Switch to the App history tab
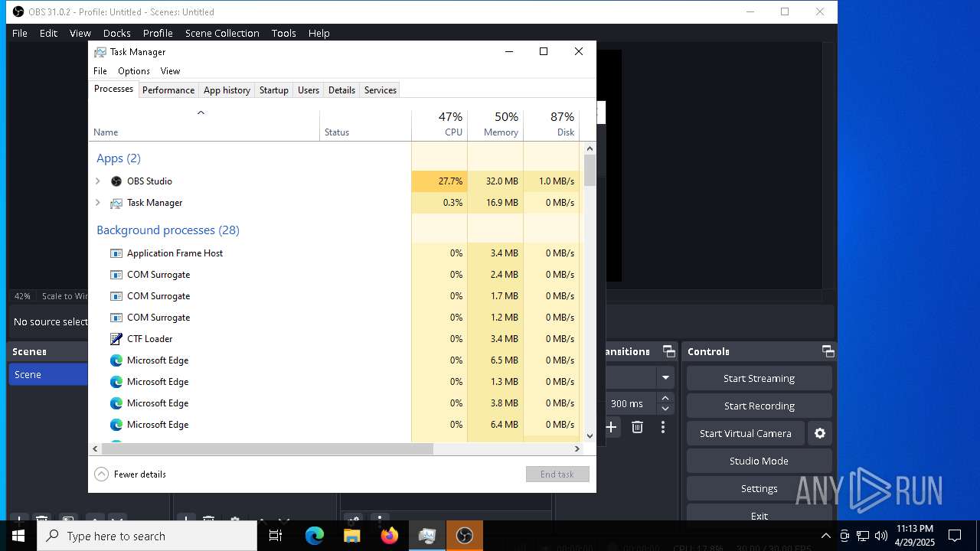 point(227,90)
